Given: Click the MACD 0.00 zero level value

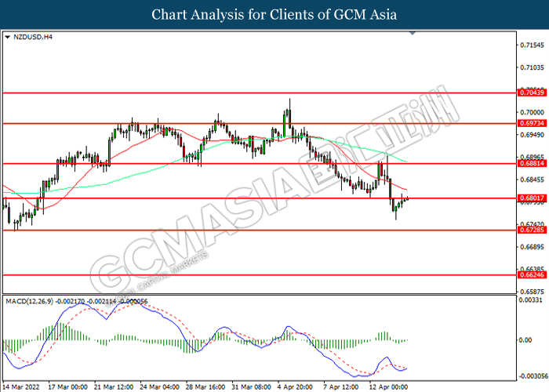Looking at the screenshot, I should tap(525, 339).
